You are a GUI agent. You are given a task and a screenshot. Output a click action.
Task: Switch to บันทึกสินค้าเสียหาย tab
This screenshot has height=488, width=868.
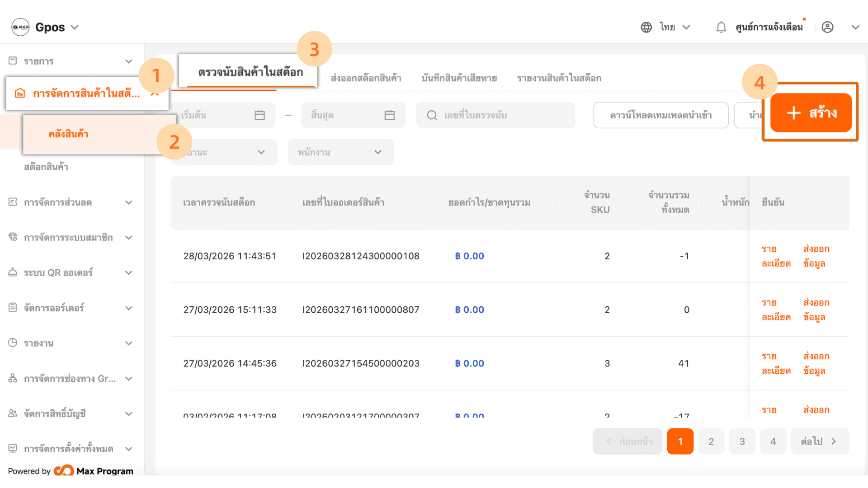(x=459, y=78)
